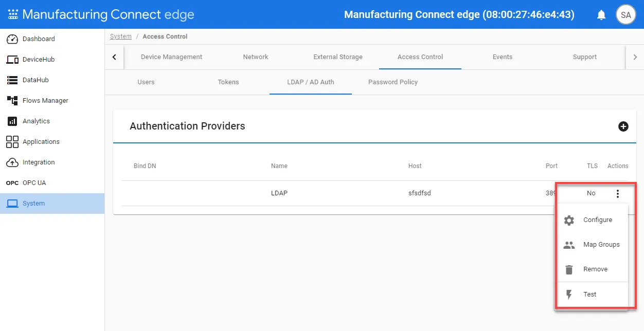Viewport: 644px width, 331px height.
Task: Click the Map Groups people icon
Action: coord(569,245)
